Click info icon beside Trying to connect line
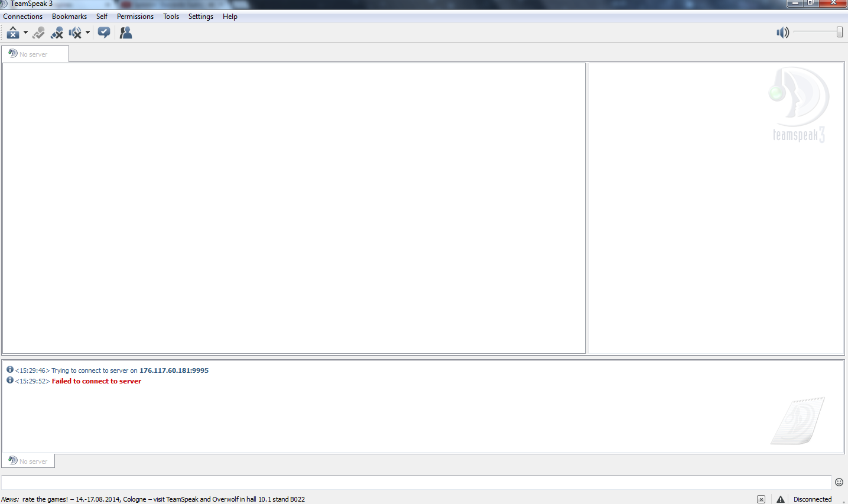Image resolution: width=848 pixels, height=504 pixels. point(10,370)
